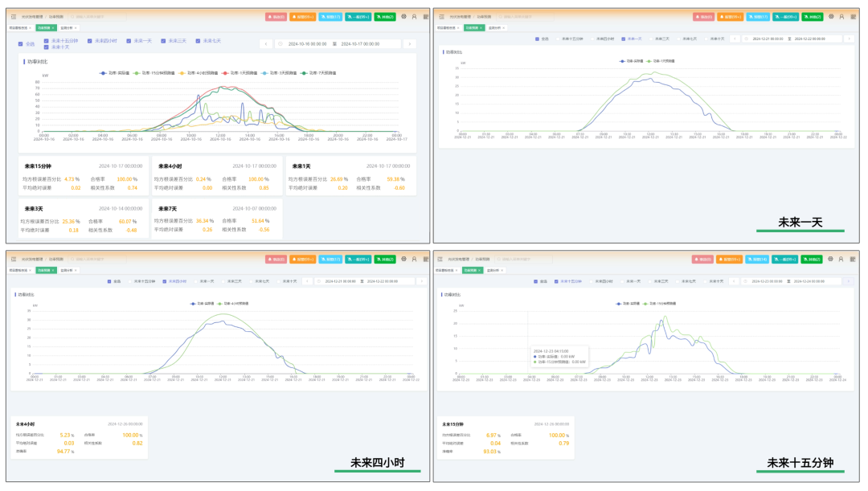Viewport: 868px width, 491px height.
Task: Open user profile icon in 未来十五分钟 panel
Action: click(x=841, y=259)
